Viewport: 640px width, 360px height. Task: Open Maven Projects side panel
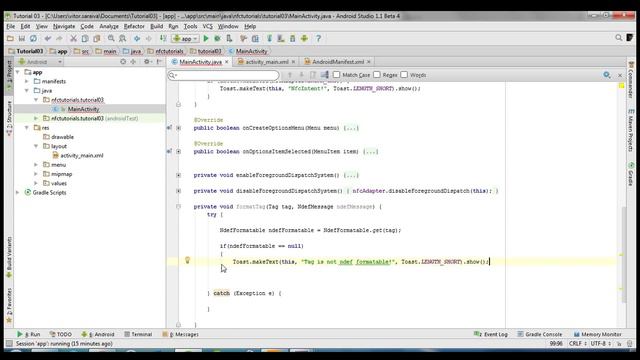(x=631, y=130)
